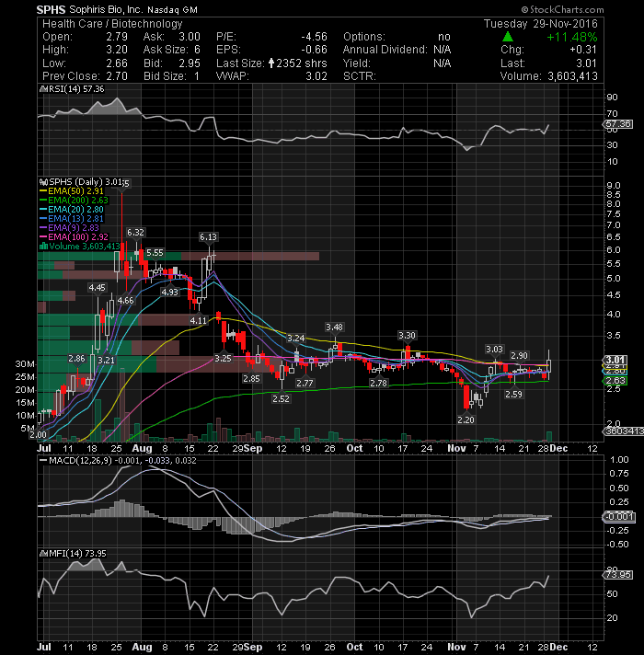Click the -0.001 MACD axis tag
The height and width of the screenshot is (655, 644).
point(618,517)
